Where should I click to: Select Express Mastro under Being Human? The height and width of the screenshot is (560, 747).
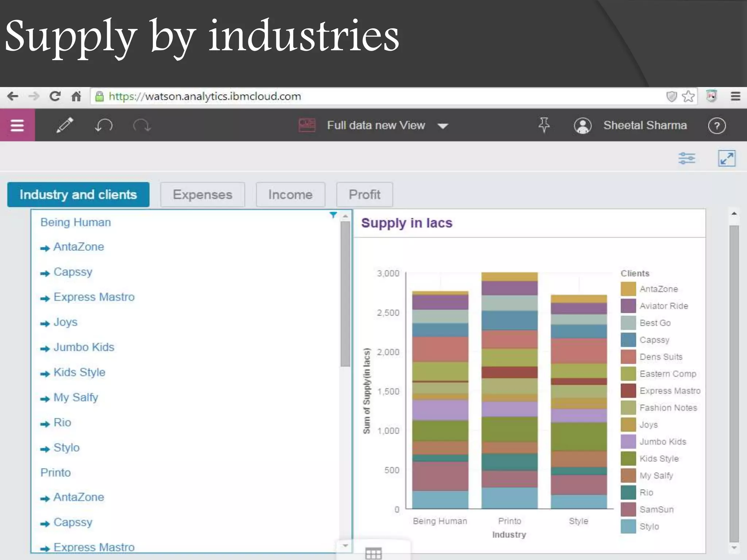[x=94, y=297]
